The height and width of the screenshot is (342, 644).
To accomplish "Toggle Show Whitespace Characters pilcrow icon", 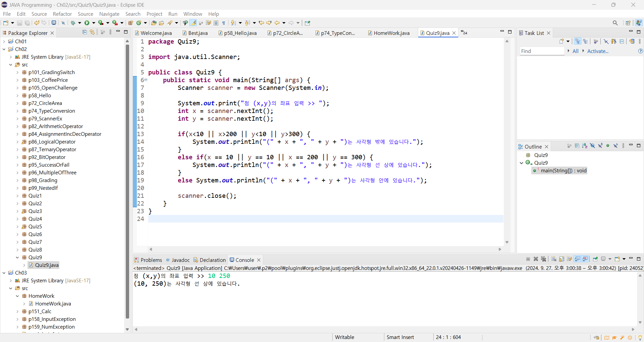I will [x=224, y=23].
